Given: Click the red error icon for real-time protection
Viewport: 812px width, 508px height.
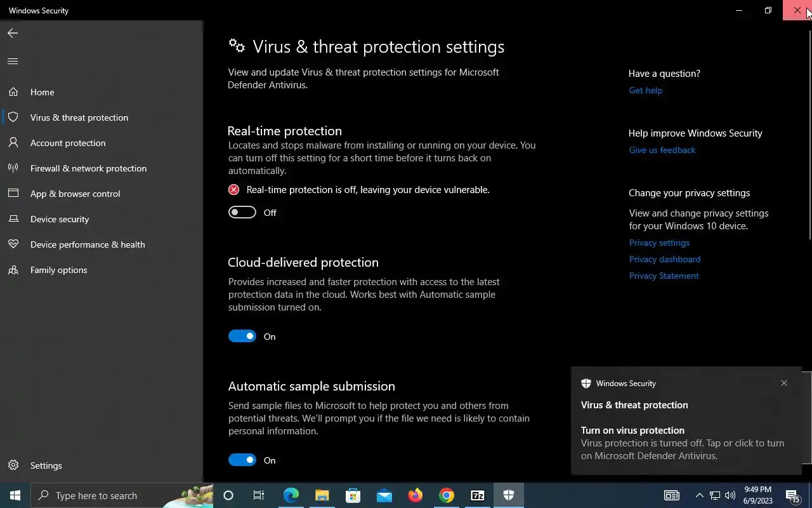Looking at the screenshot, I should [234, 190].
